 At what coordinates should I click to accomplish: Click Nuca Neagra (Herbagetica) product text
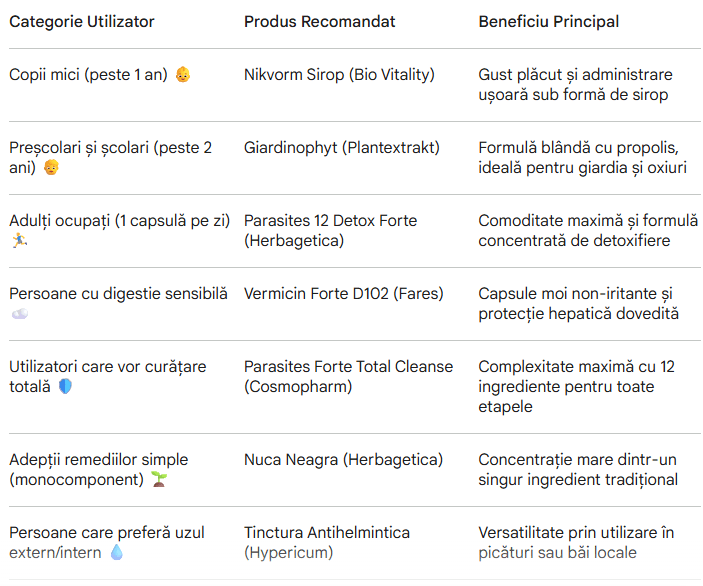click(x=343, y=460)
